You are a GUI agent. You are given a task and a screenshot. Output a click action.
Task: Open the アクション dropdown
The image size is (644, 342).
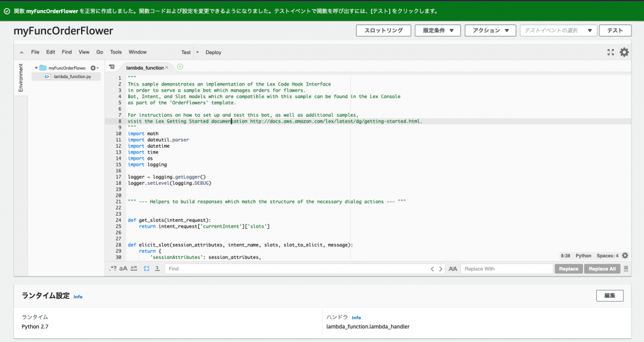491,30
